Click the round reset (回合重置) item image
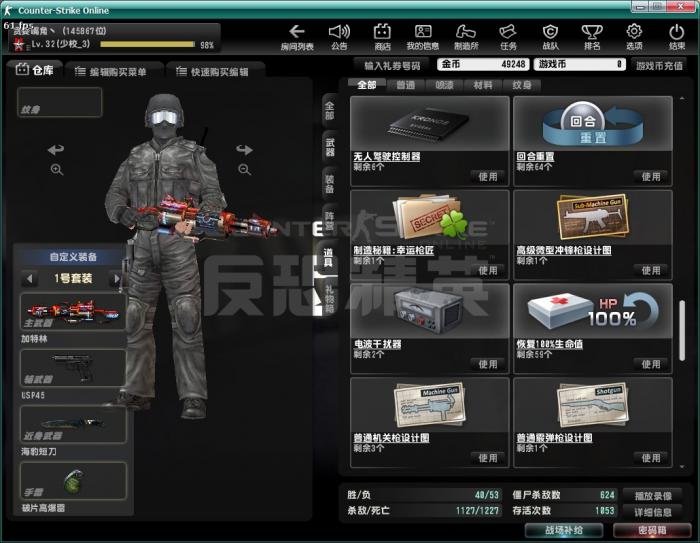The image size is (700, 543). tap(593, 124)
